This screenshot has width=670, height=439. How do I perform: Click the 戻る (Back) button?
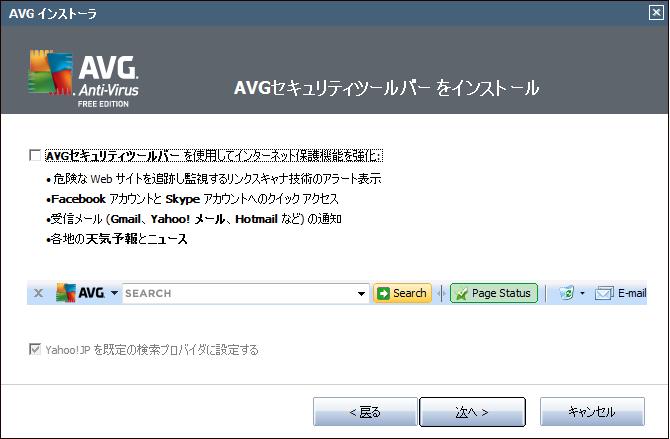(365, 412)
